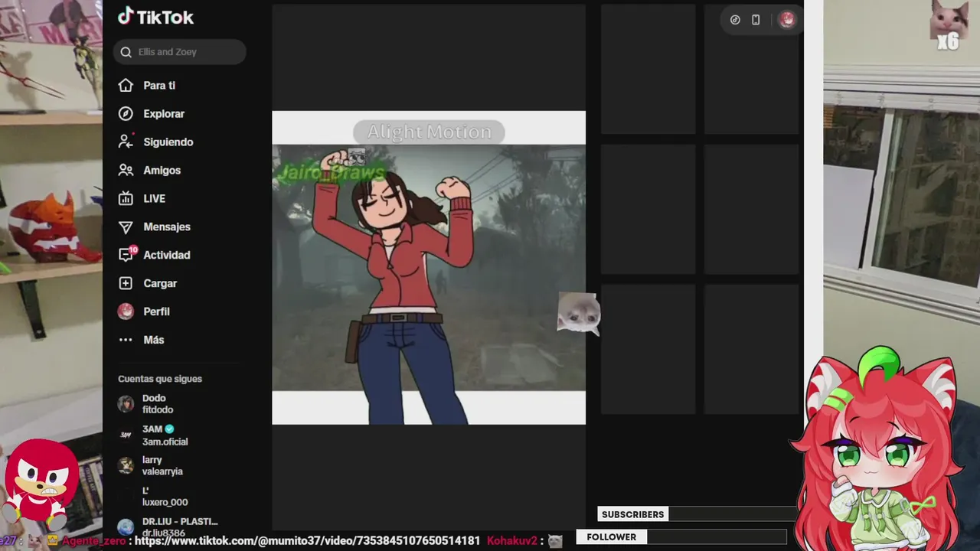Click the Para ti home icon
This screenshot has width=980, height=551.
(x=126, y=86)
